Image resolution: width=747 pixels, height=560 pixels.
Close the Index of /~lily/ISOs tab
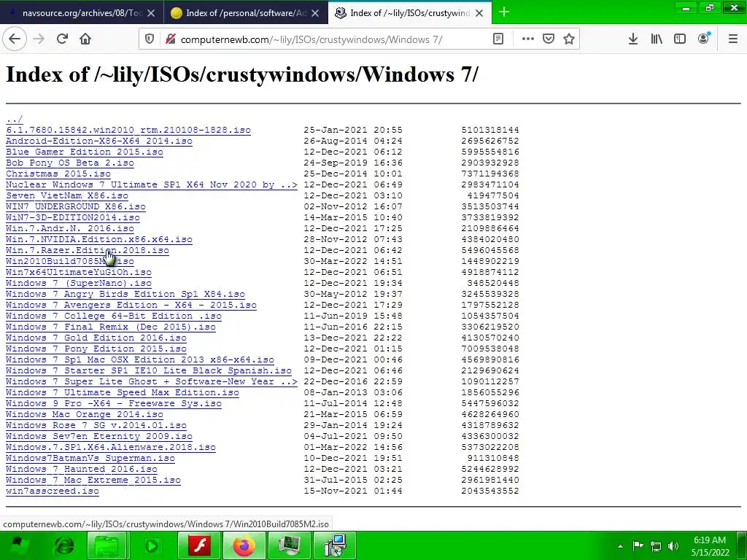pyautogui.click(x=479, y=13)
